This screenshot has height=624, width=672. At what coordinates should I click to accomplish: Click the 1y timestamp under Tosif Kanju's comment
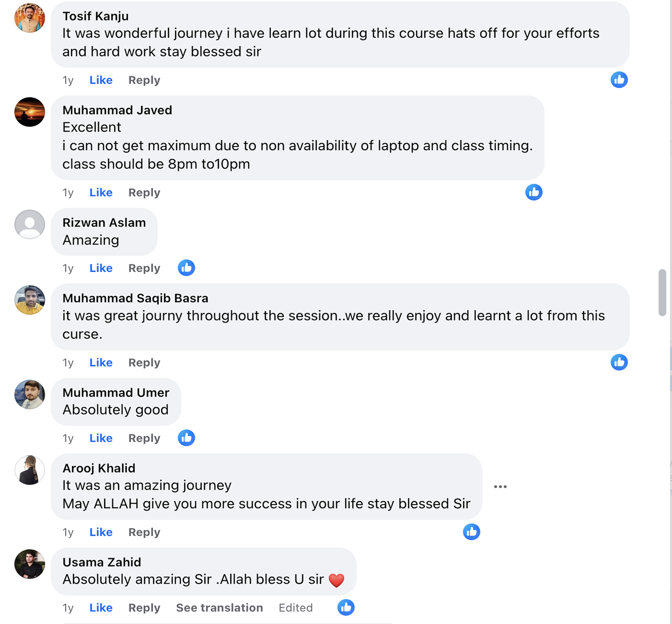(x=68, y=80)
